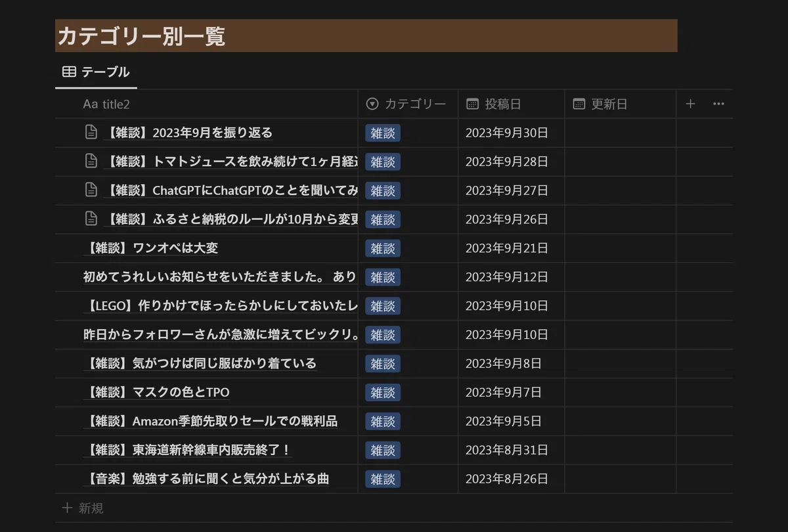
Task: Click 雑談 tag in 2023年9月7日 row
Action: (x=383, y=393)
